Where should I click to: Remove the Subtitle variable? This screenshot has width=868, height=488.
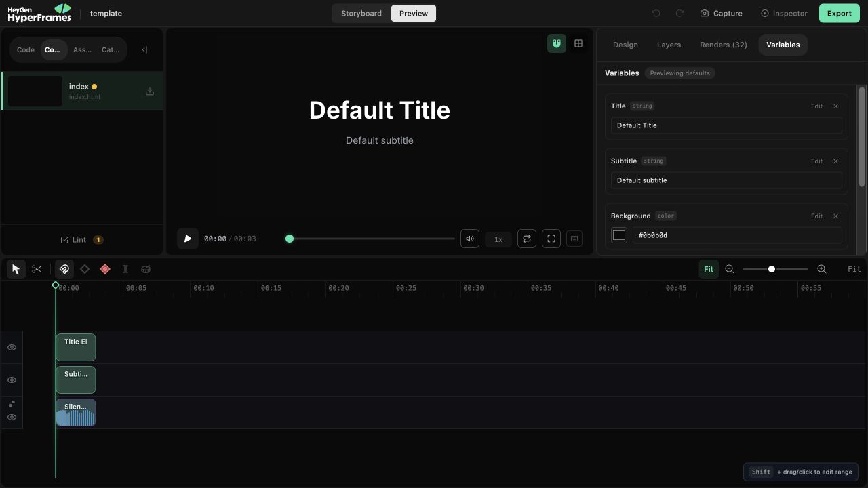[x=835, y=161]
